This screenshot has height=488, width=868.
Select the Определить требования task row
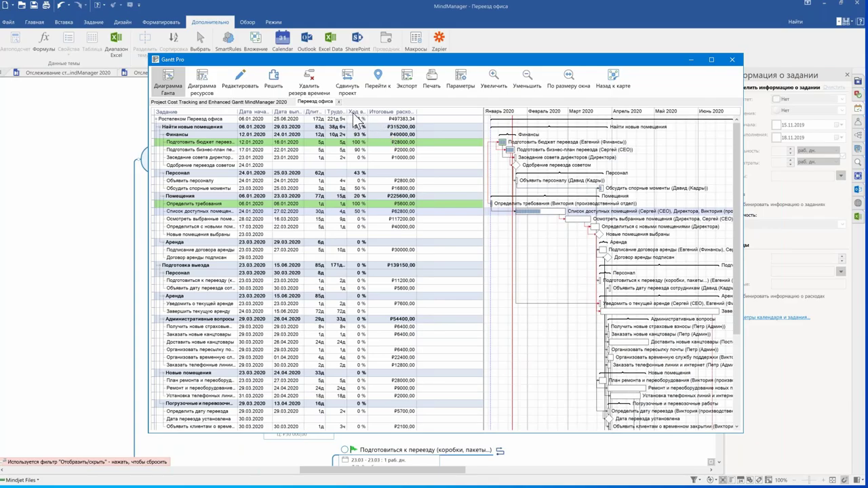coord(318,203)
